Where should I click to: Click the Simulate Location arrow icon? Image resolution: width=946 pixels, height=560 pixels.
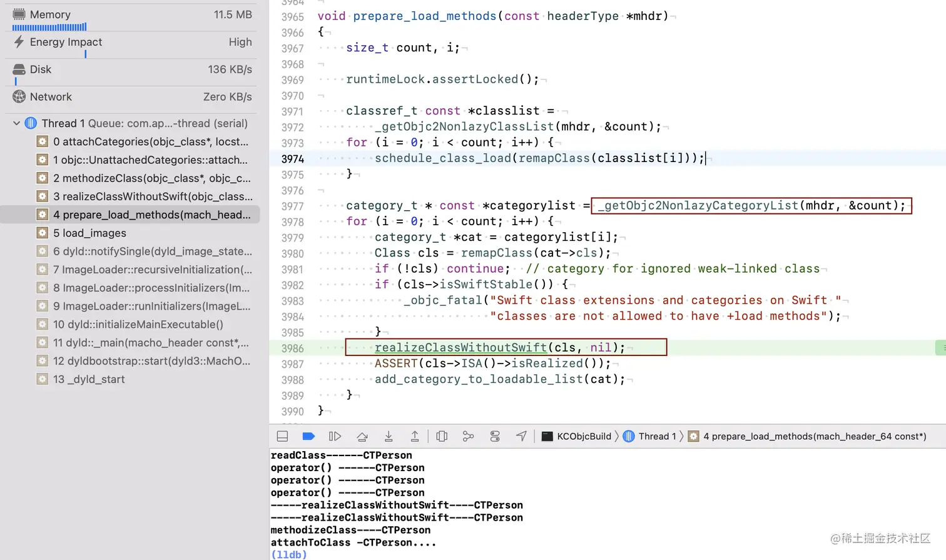coord(521,436)
